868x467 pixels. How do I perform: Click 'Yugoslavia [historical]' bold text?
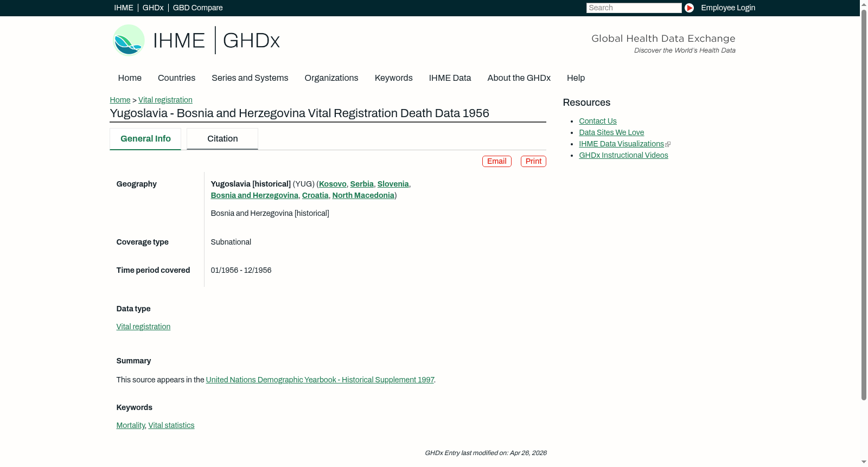click(x=251, y=184)
